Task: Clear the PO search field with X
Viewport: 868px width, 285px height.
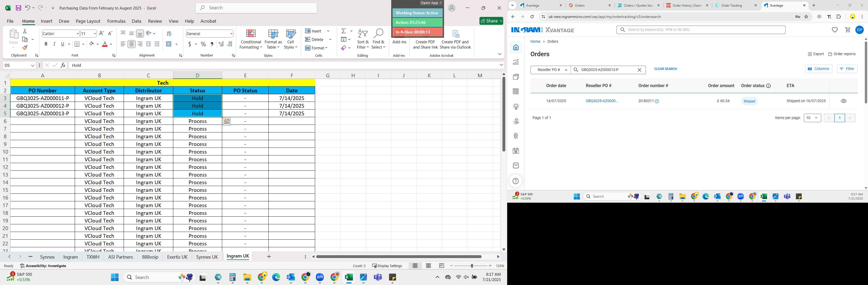Action: [639, 70]
